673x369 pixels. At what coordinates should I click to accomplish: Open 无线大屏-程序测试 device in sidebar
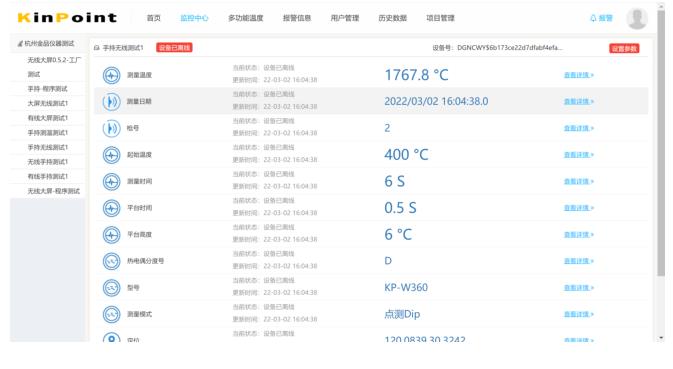point(54,191)
